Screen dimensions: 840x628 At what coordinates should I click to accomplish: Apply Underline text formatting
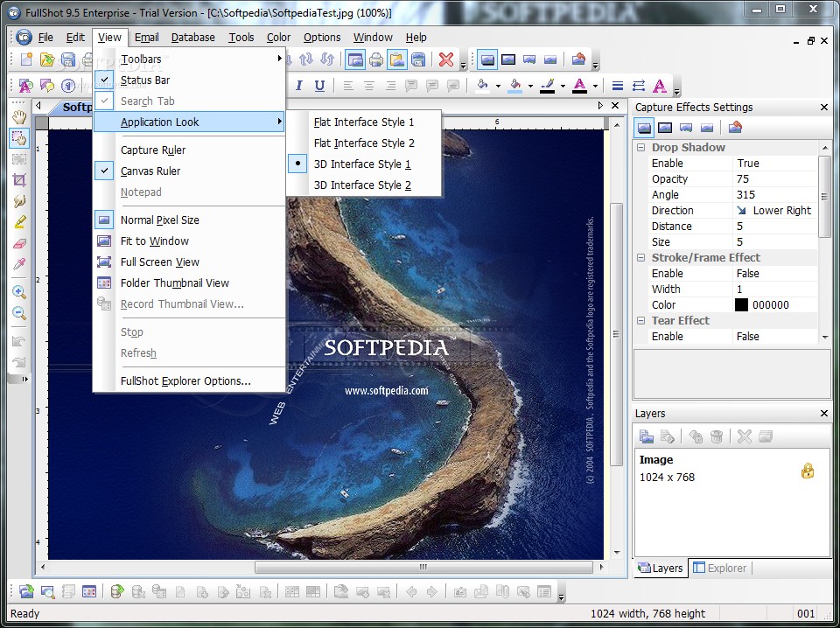point(320,86)
